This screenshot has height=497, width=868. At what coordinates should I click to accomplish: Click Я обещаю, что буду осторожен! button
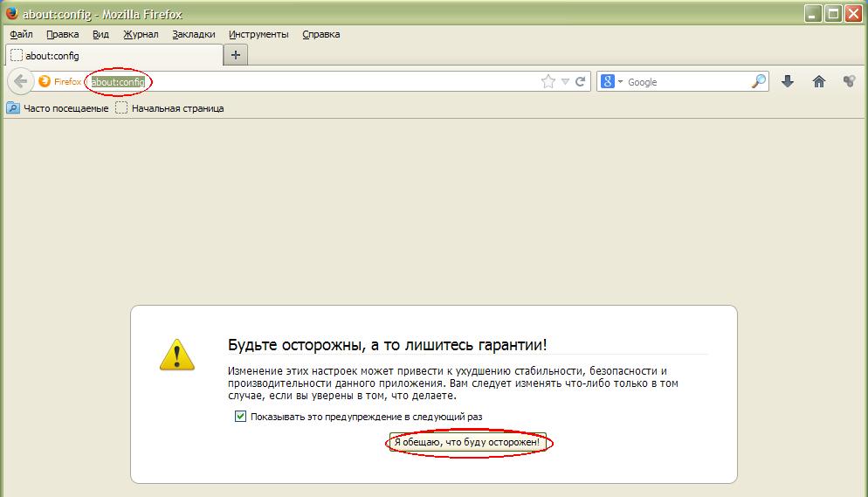pos(467,442)
